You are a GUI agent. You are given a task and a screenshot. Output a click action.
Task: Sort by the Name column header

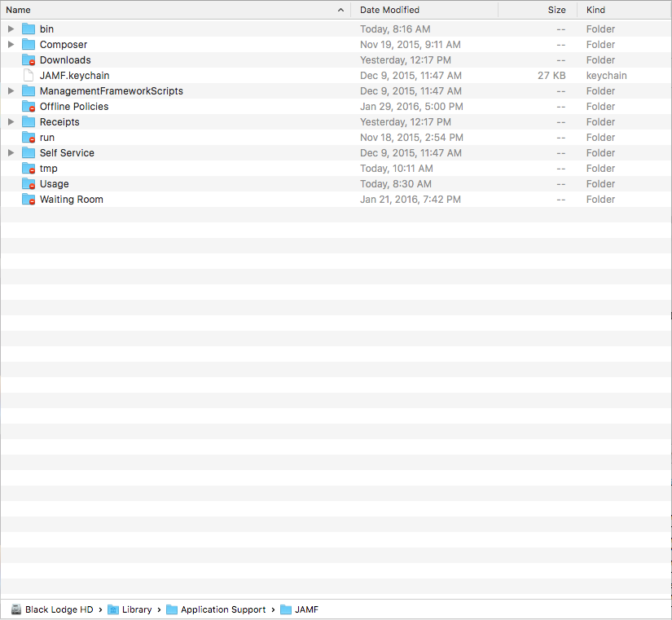(x=19, y=10)
